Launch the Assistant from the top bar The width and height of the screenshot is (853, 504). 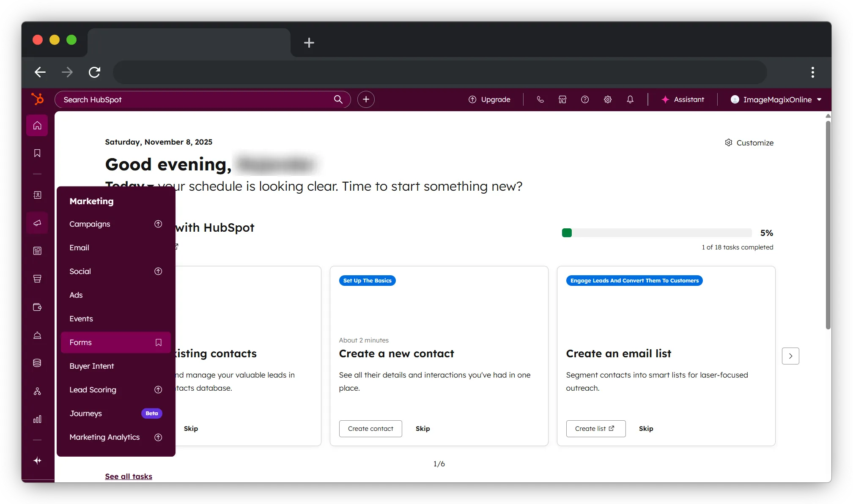[x=683, y=99]
